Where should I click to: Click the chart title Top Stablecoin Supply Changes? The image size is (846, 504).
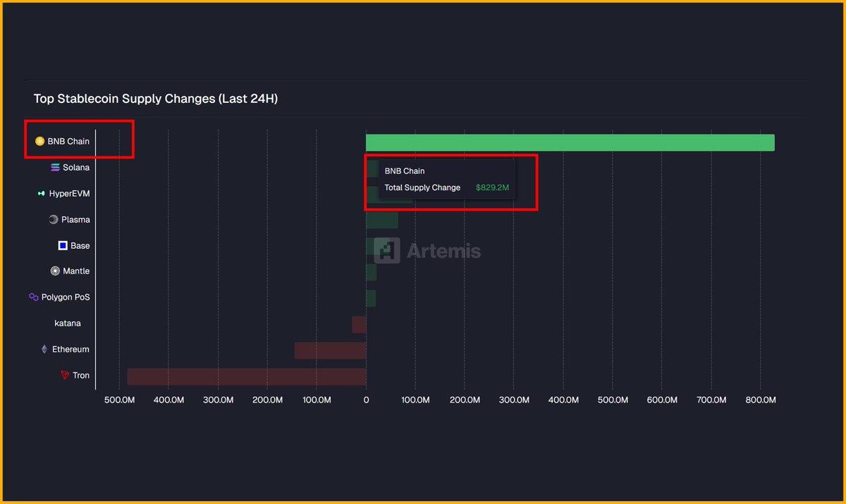(155, 99)
